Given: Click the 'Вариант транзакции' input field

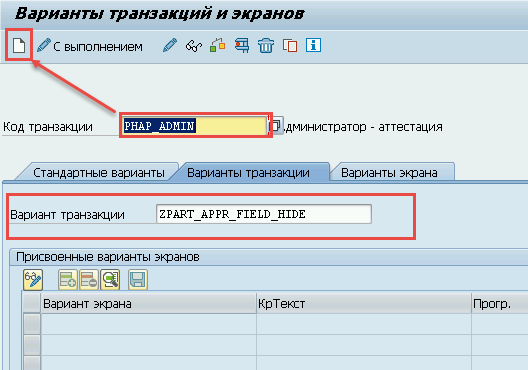Looking at the screenshot, I should point(264,214).
